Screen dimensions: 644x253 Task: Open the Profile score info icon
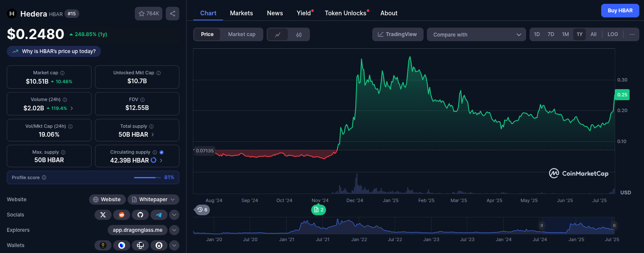[x=44, y=177]
